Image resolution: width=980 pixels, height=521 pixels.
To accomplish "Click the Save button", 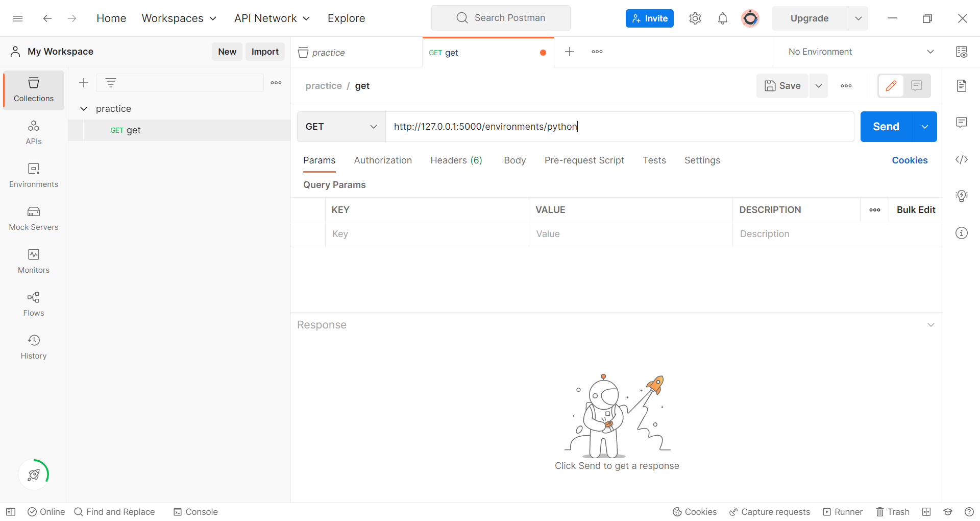I will click(782, 86).
